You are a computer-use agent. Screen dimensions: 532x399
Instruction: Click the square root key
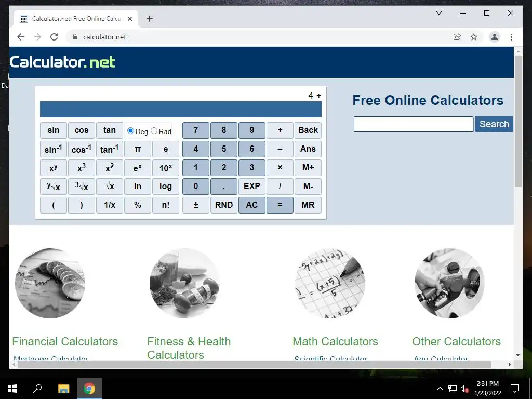point(110,187)
